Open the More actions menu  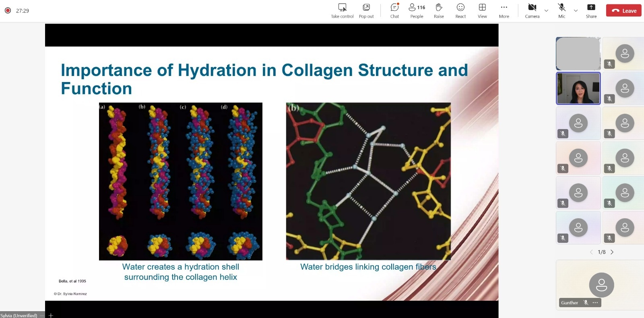point(504,11)
